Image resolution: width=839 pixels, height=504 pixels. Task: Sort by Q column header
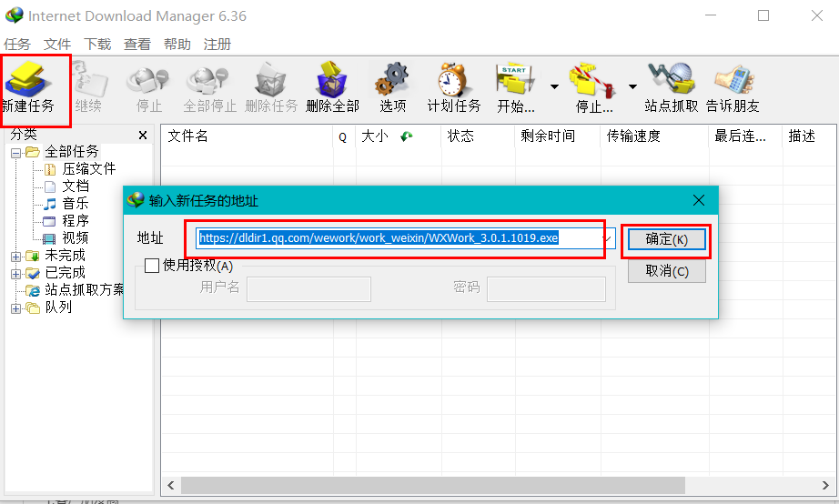pyautogui.click(x=344, y=136)
